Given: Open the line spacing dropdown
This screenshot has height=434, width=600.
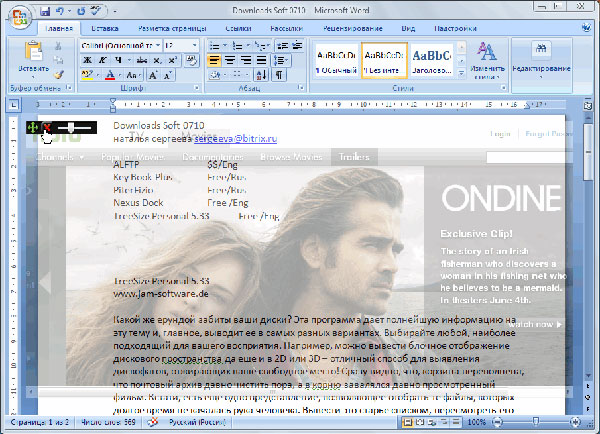Looking at the screenshot, I should 281,60.
